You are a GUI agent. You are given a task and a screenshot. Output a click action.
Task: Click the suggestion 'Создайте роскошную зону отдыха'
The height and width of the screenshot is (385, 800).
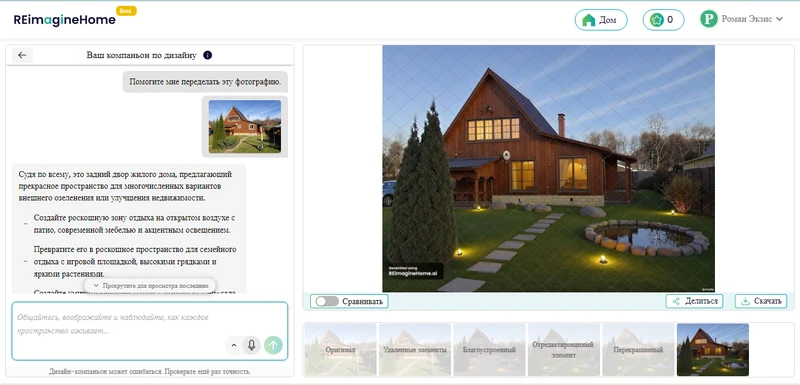tap(134, 224)
